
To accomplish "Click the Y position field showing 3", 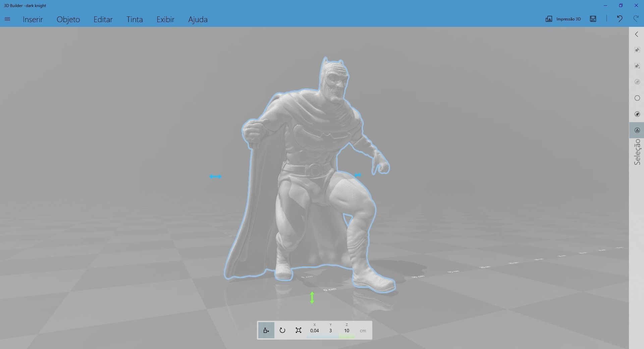I will (x=331, y=331).
